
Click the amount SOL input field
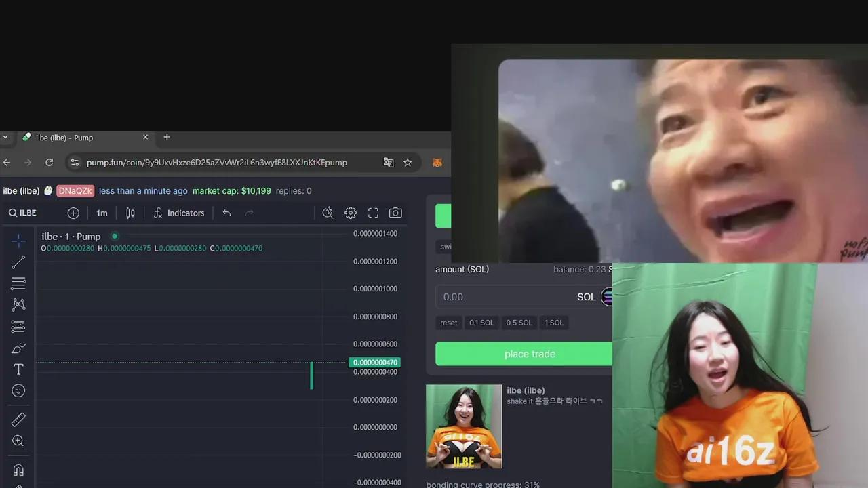click(x=524, y=297)
